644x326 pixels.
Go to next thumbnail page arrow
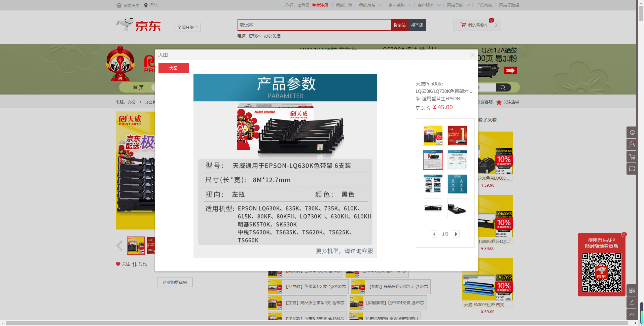(x=456, y=234)
